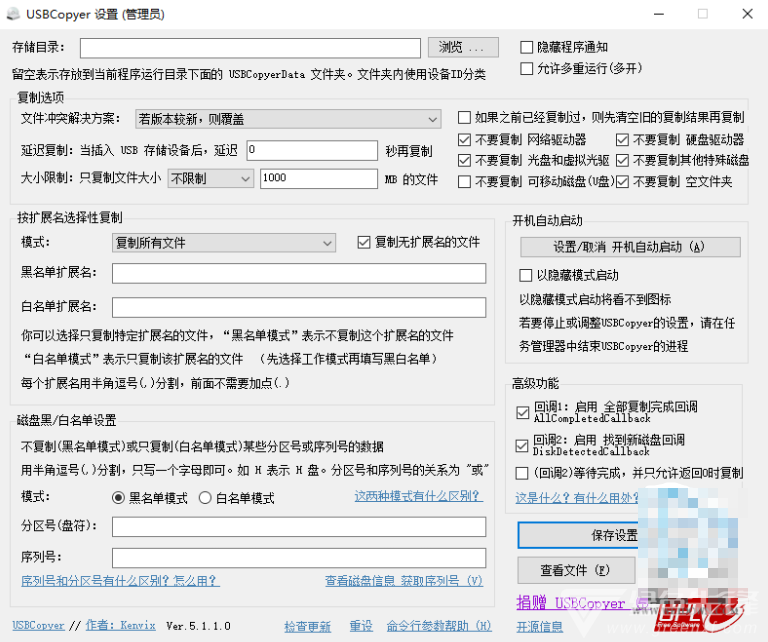Click the 查看文件 (F) button
This screenshot has height=642, width=768.
pos(576,570)
